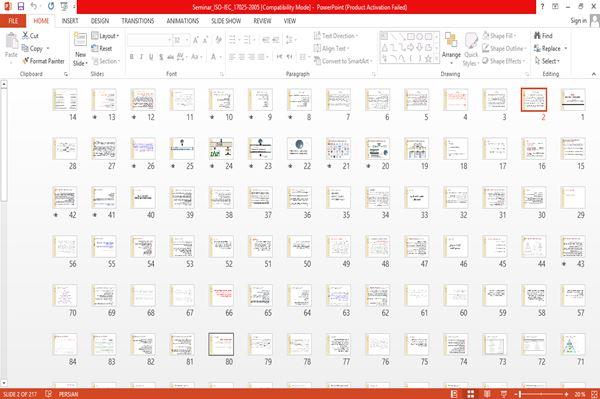The image size is (600, 399).
Task: Switch to the VIEW tab
Action: click(x=290, y=21)
